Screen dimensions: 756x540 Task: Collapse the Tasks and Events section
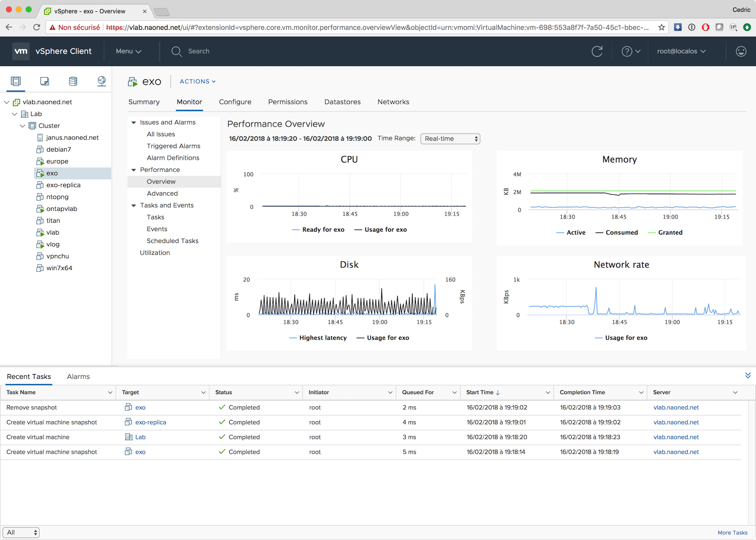[134, 206]
